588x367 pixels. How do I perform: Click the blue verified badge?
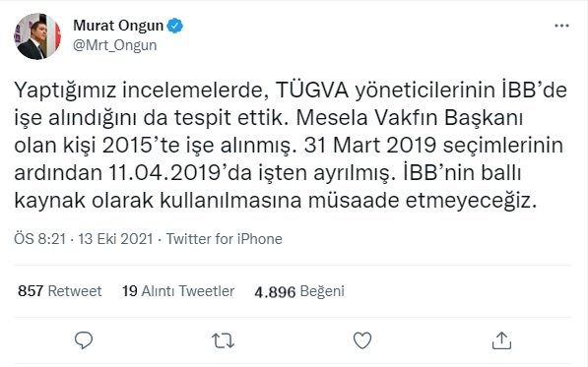tap(174, 26)
